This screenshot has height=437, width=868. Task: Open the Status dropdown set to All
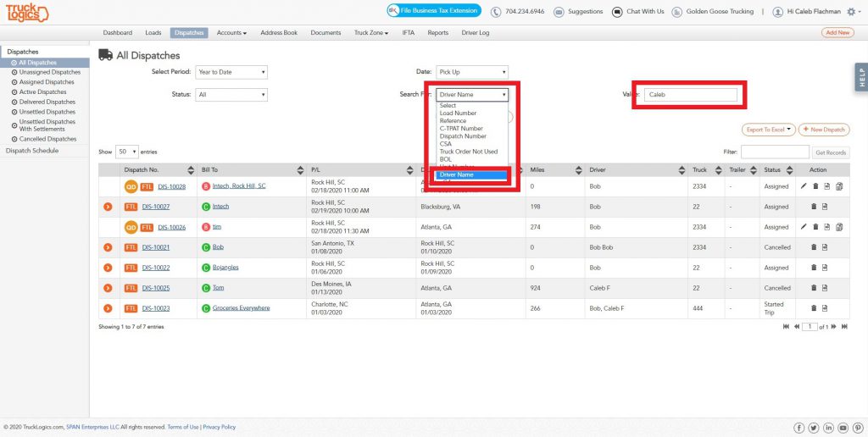pos(231,95)
